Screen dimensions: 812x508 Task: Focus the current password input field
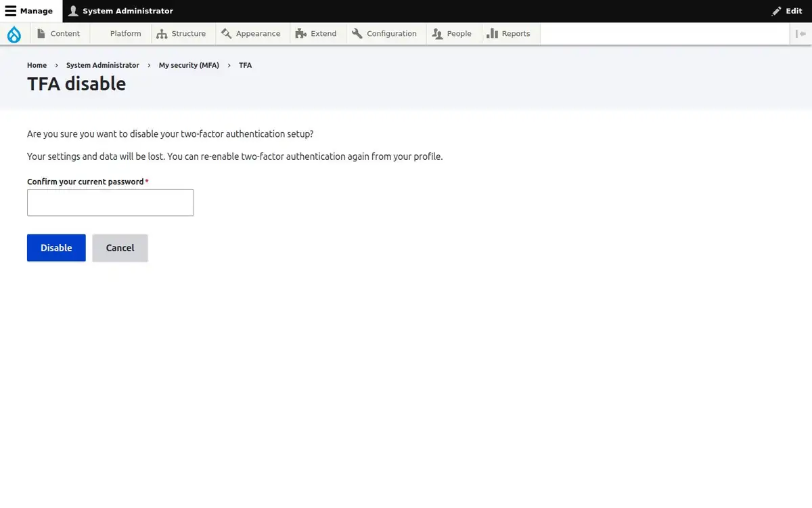110,203
